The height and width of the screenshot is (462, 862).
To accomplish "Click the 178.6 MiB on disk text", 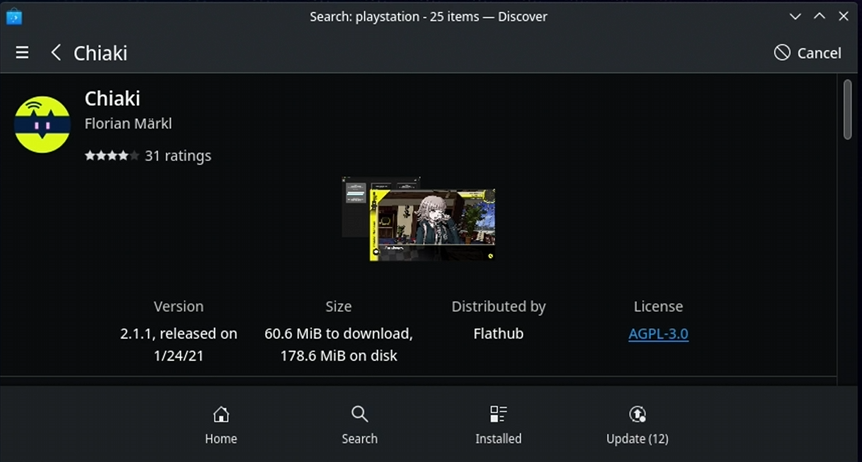I will tap(339, 356).
